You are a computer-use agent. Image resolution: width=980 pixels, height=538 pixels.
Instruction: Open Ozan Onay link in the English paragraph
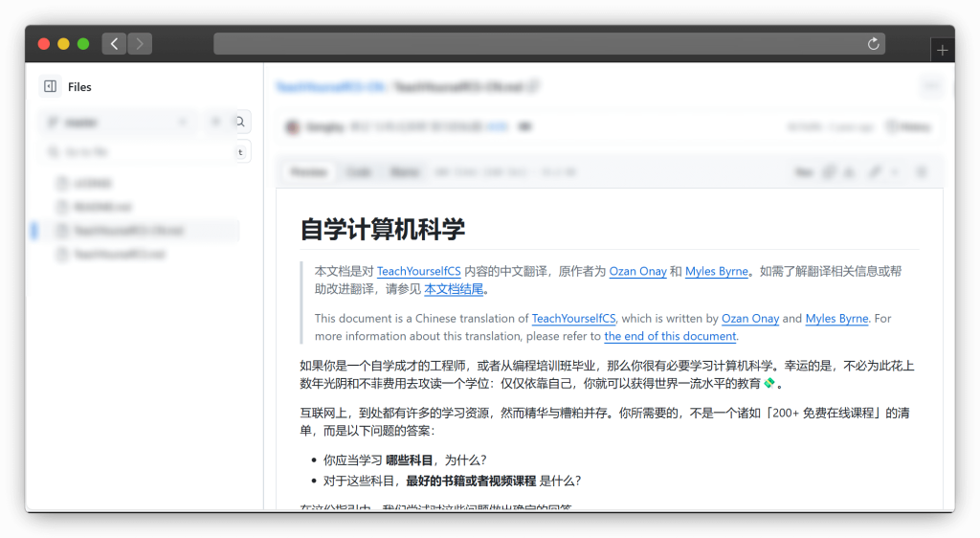(x=750, y=319)
